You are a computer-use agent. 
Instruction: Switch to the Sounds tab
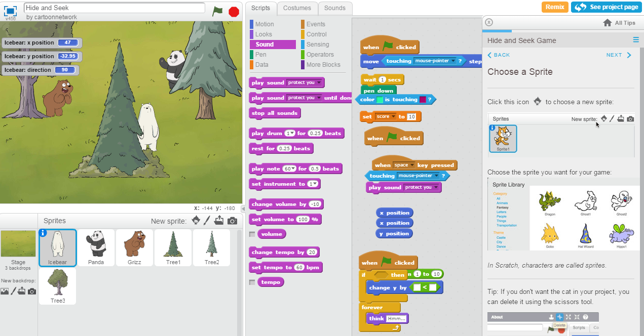pyautogui.click(x=335, y=8)
